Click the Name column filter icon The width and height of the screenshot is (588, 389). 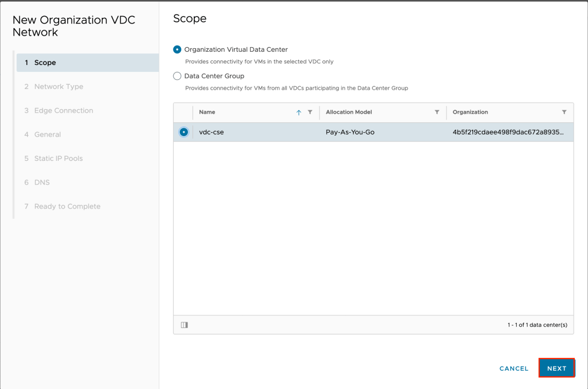[x=310, y=113]
